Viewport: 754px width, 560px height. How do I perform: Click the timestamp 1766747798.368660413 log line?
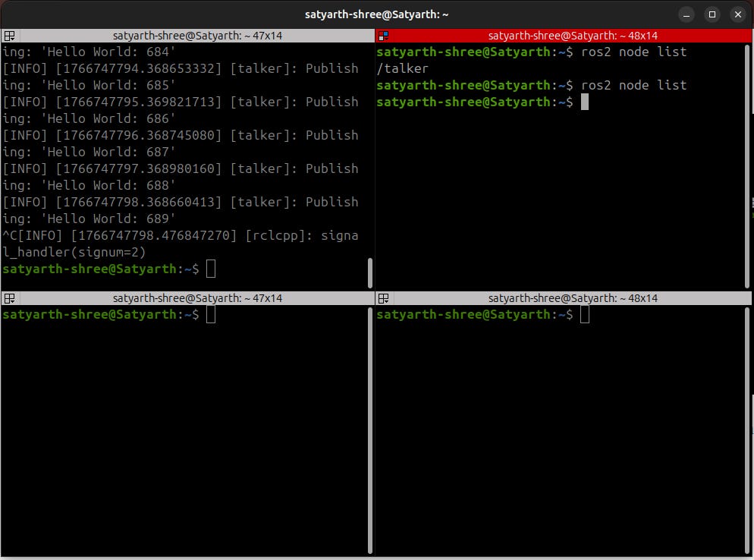click(x=181, y=202)
